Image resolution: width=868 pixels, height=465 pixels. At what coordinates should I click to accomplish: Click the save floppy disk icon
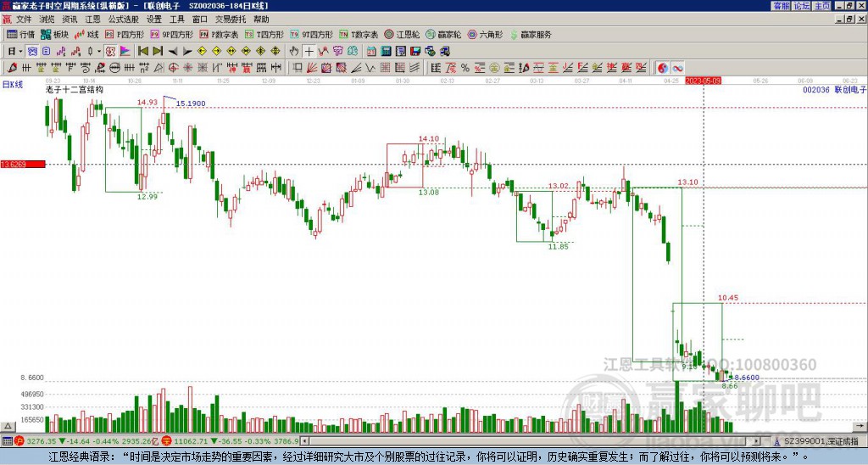point(415,52)
